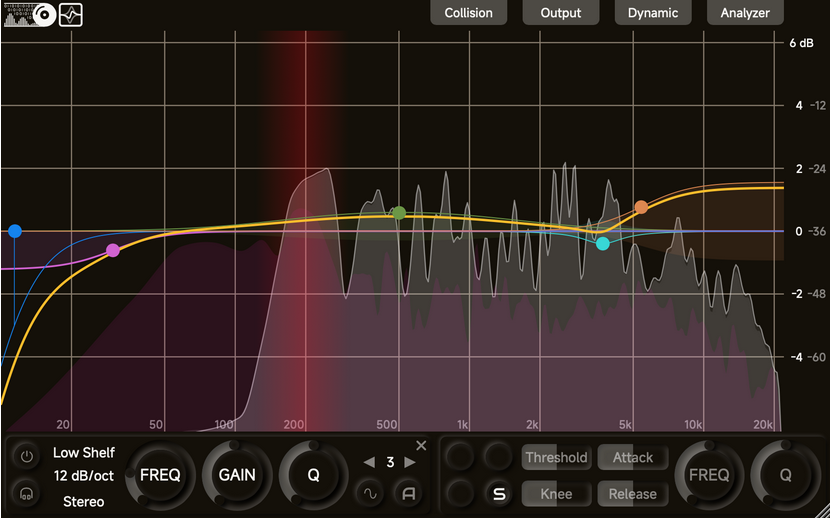Click the dynamic side FREQ knob
830x518 pixels.
[x=709, y=475]
